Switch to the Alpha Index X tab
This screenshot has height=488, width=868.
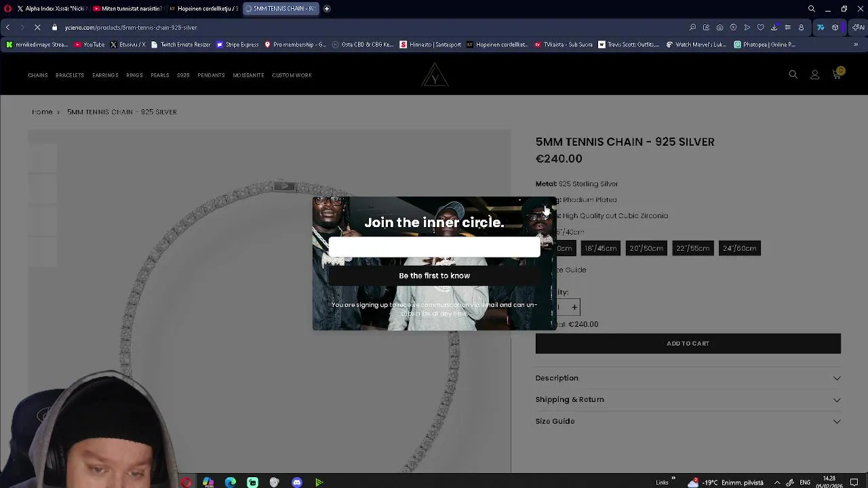(52, 9)
